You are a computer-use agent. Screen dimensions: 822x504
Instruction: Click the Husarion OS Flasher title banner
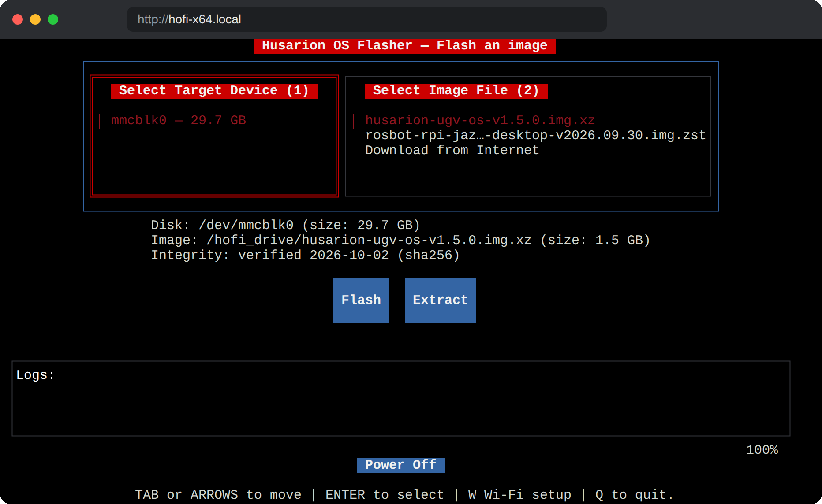pyautogui.click(x=404, y=46)
